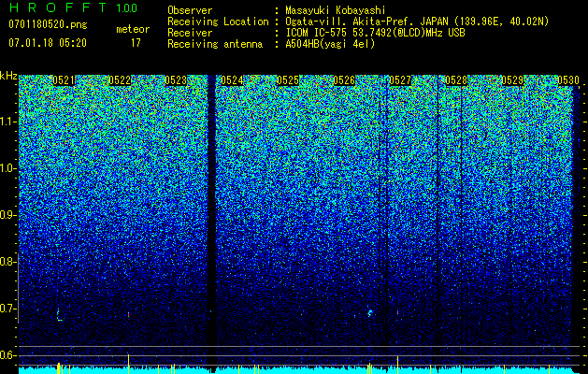Screen dimensions: 588x374
Task: Click the 0523 time marker label
Action: click(176, 80)
